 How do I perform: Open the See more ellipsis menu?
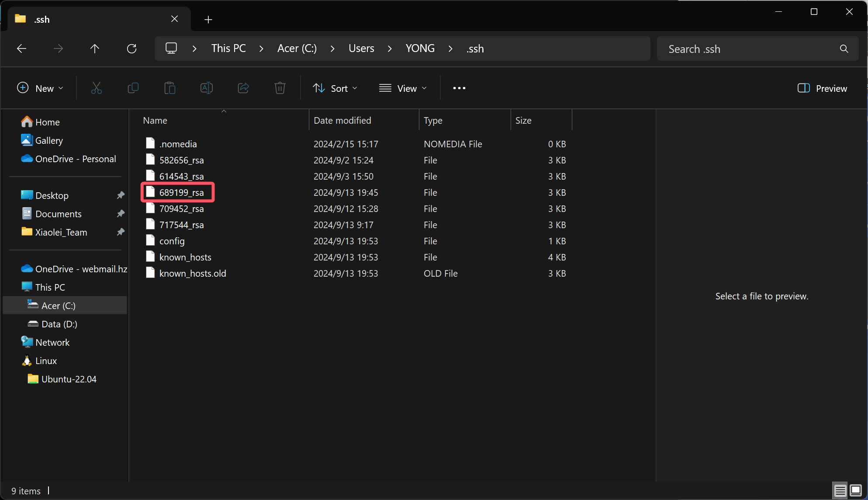coord(459,88)
